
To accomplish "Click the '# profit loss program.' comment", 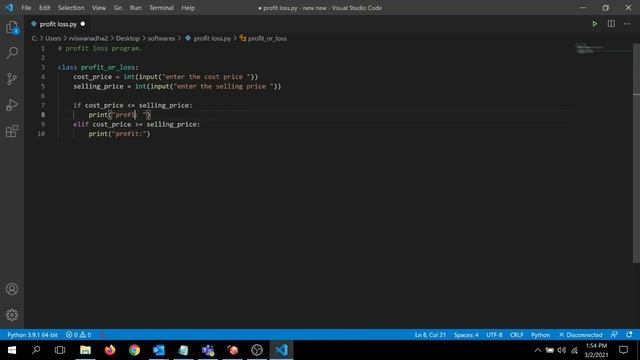I will click(100, 49).
